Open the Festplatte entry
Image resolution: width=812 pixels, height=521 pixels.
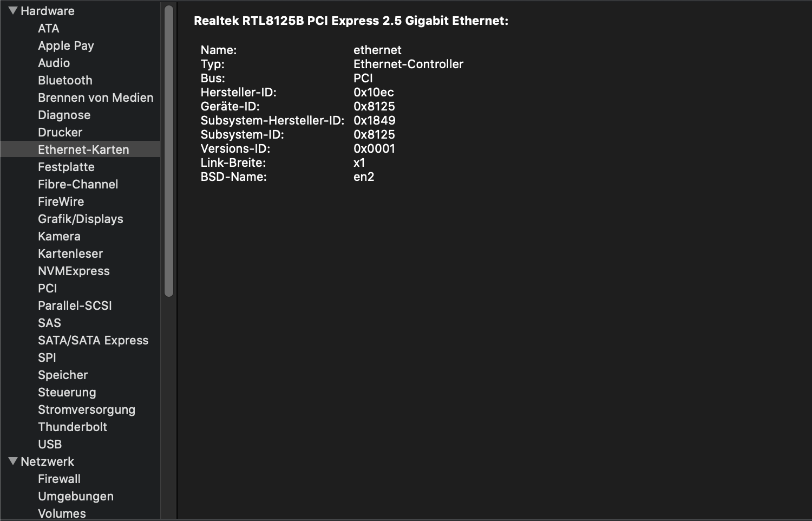click(66, 167)
